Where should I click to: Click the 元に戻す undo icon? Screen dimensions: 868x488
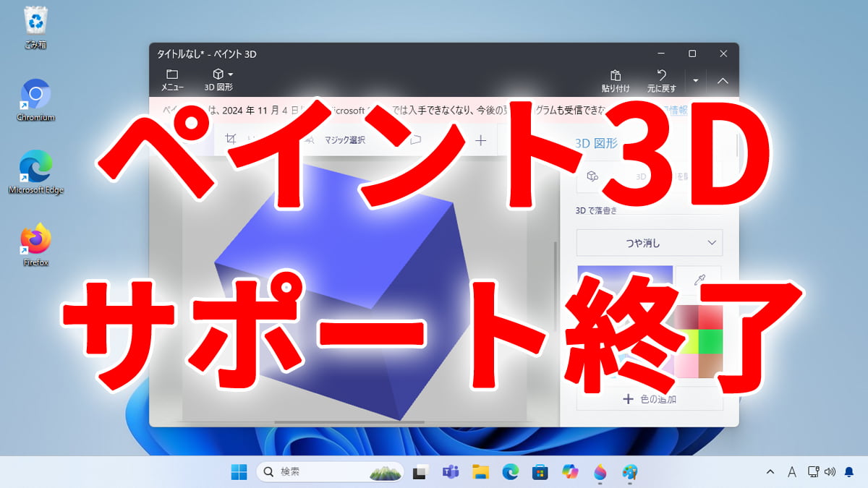(661, 81)
